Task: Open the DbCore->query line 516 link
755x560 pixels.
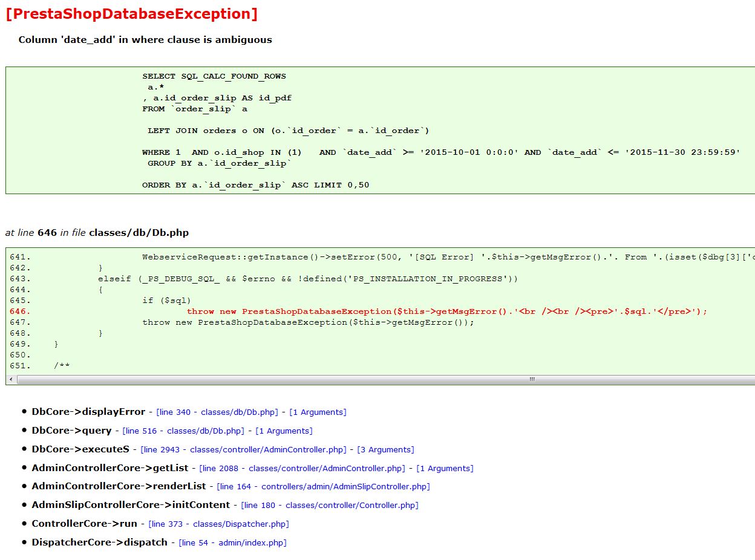Action: coord(183,431)
